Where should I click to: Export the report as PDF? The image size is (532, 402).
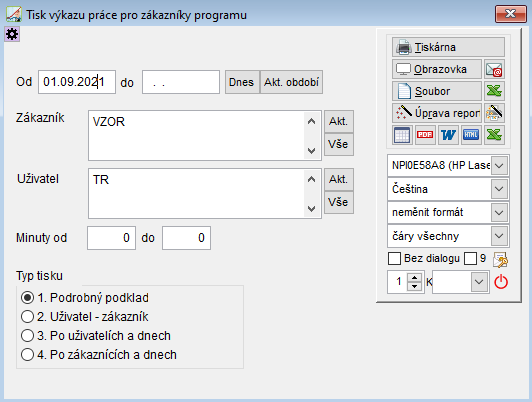click(425, 135)
